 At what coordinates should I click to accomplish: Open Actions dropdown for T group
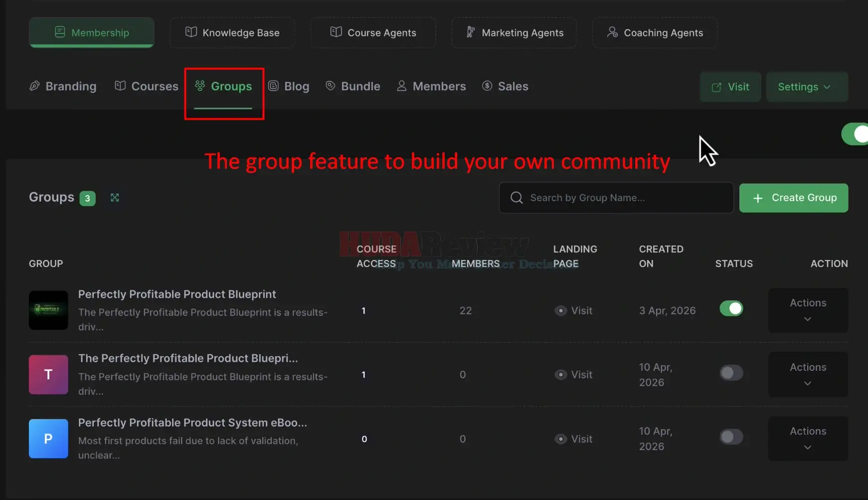(808, 374)
